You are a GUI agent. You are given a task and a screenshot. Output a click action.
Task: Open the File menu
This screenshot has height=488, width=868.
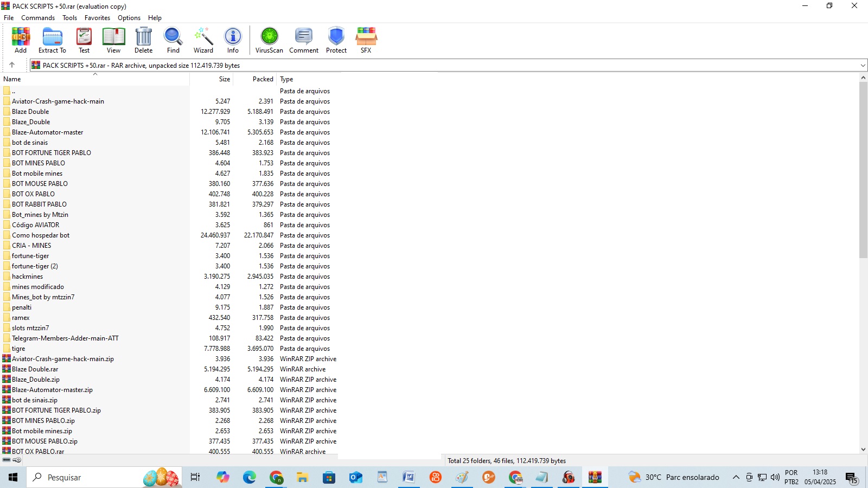click(9, 18)
